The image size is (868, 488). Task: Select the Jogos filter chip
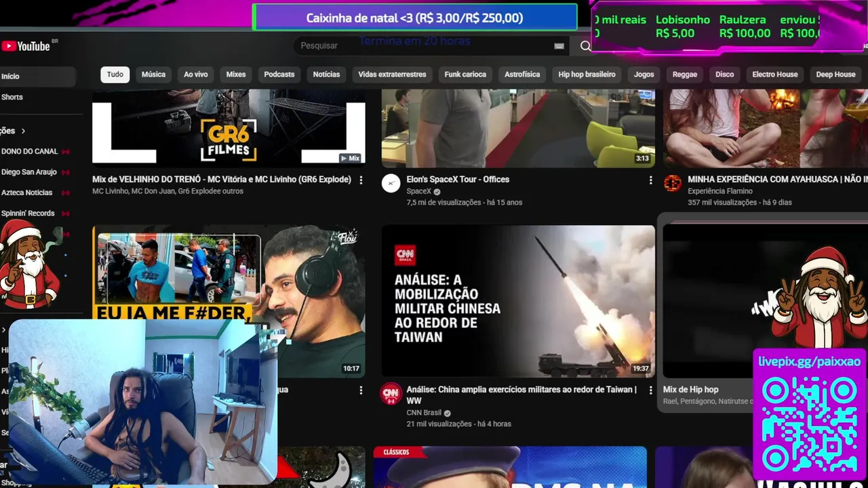(x=644, y=75)
